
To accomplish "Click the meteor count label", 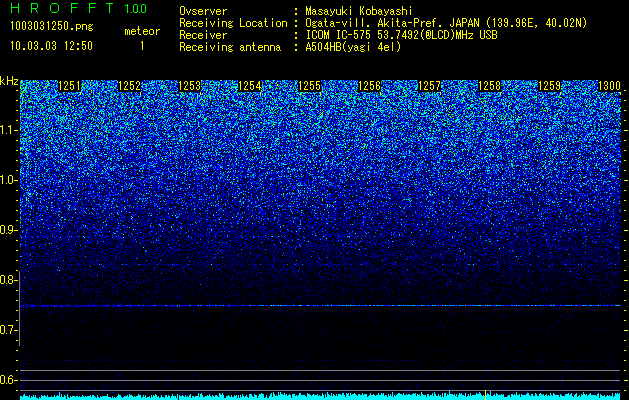I will click(142, 31).
